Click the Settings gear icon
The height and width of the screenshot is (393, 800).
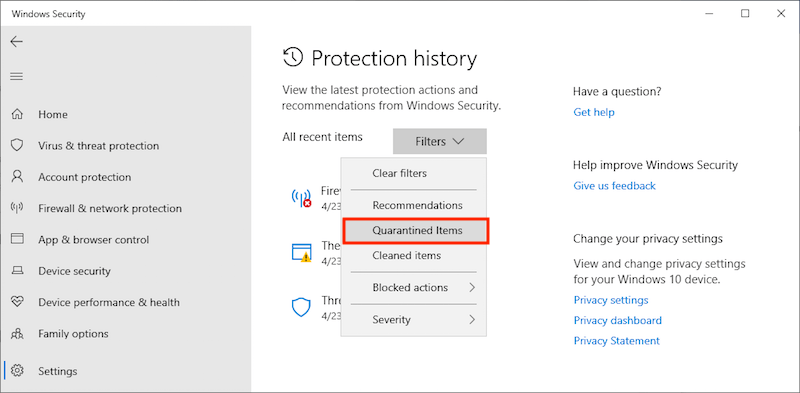17,371
